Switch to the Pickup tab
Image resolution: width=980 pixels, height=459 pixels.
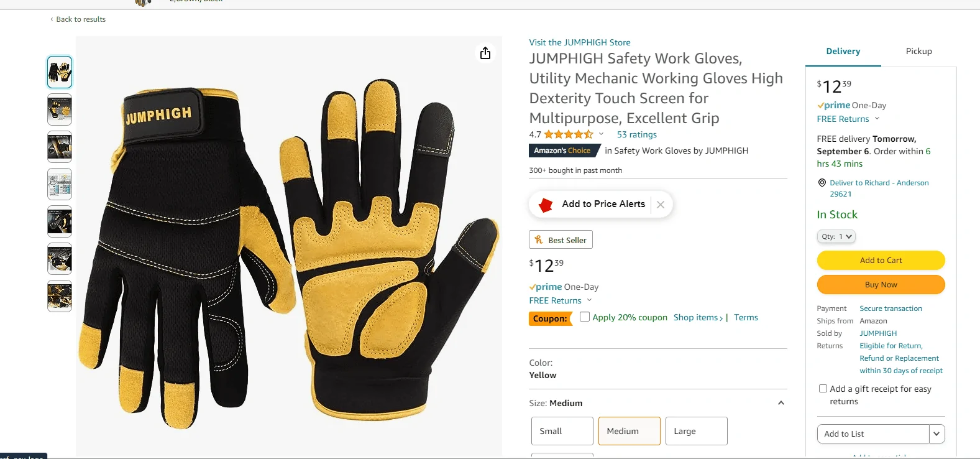point(918,52)
